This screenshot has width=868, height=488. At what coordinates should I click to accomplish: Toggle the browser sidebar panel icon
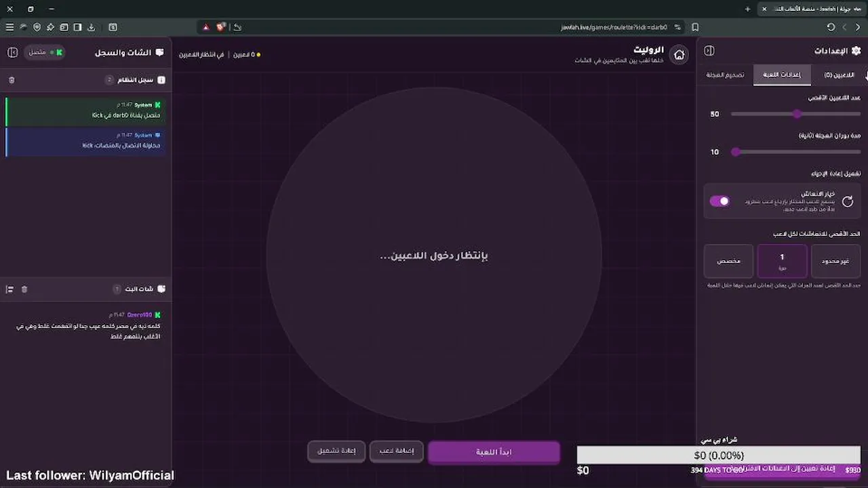[x=77, y=27]
